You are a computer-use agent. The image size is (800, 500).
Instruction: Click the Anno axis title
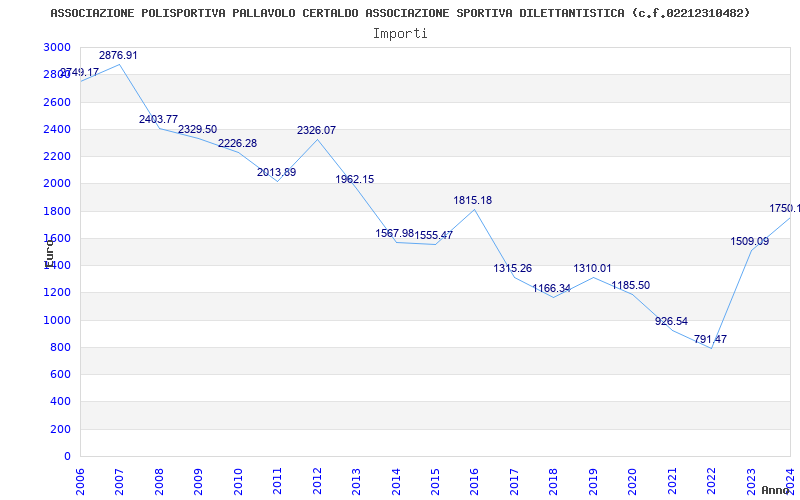(x=776, y=490)
